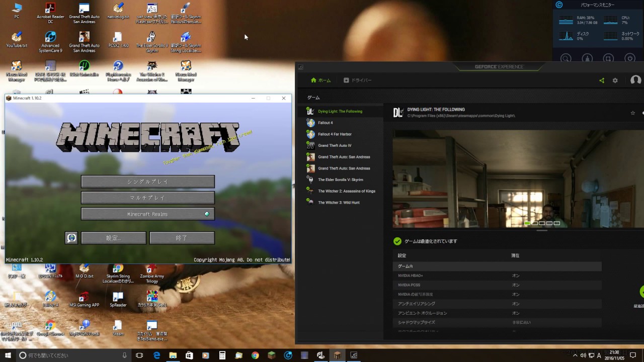
Task: Open GeForce Experience share icon
Action: click(602, 80)
